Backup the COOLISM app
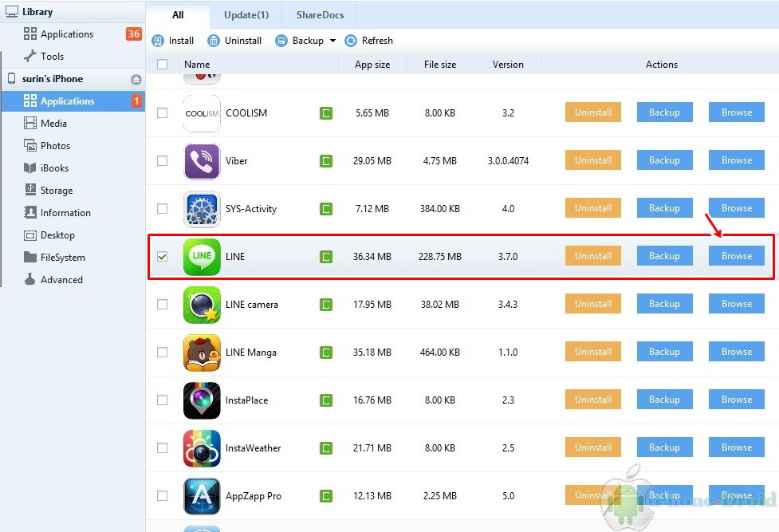This screenshot has width=779, height=532. click(665, 112)
